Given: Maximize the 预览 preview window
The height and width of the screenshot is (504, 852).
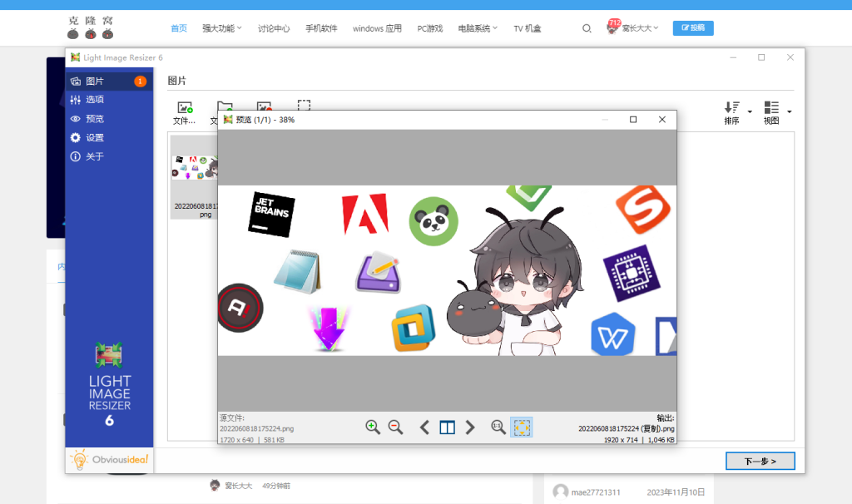Looking at the screenshot, I should pos(633,120).
